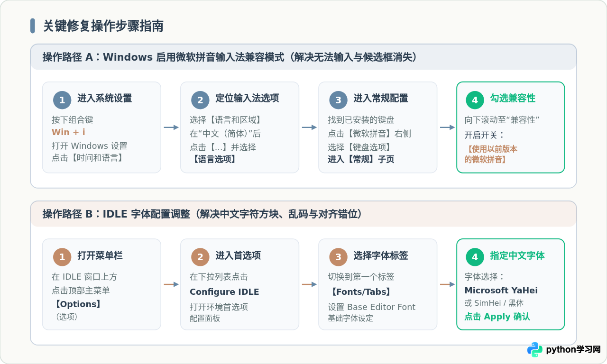Select the bold text 【Options】
Image resolution: width=607 pixels, height=364 pixels.
78,304
